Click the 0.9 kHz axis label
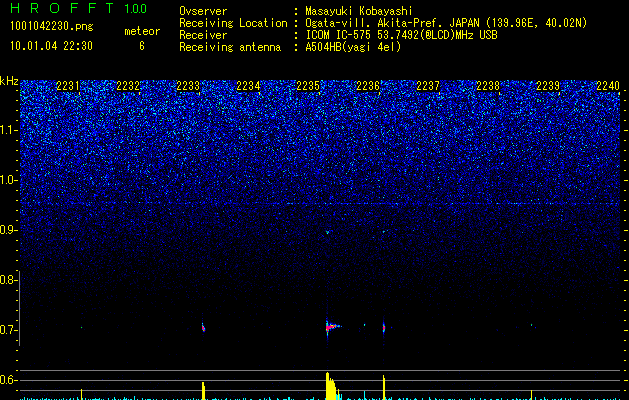 click(x=7, y=230)
